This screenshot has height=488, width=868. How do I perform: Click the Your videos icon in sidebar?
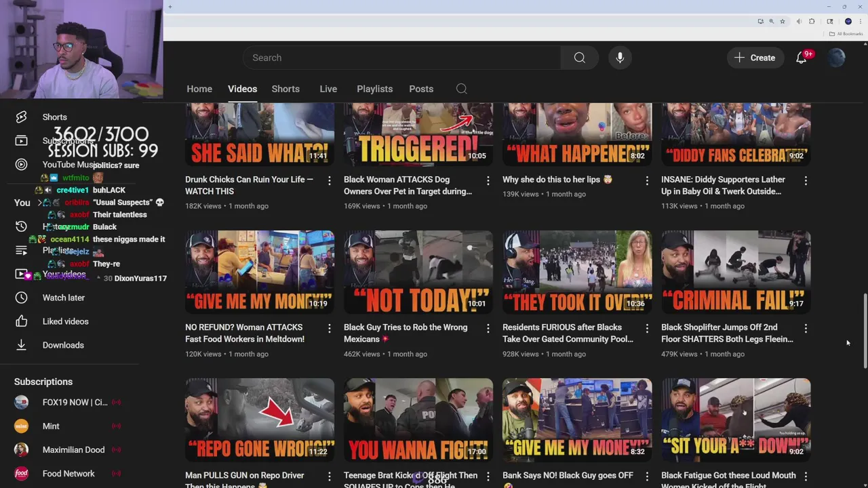[x=21, y=274]
